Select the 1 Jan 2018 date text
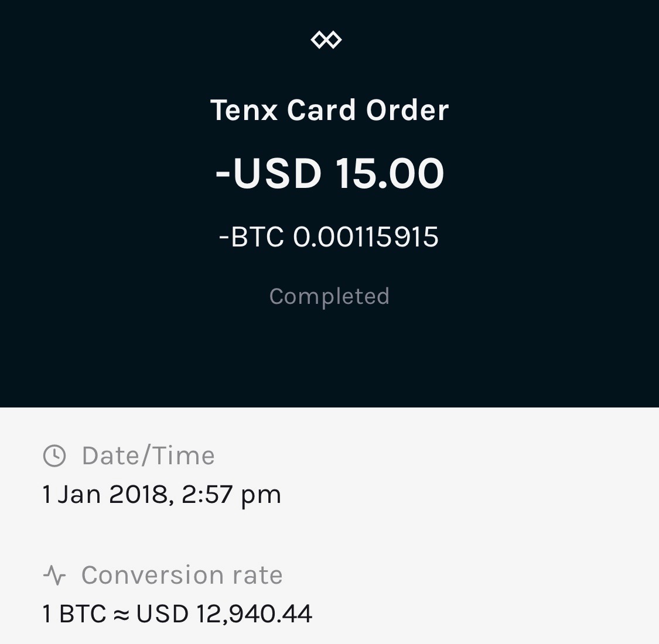 [x=161, y=494]
